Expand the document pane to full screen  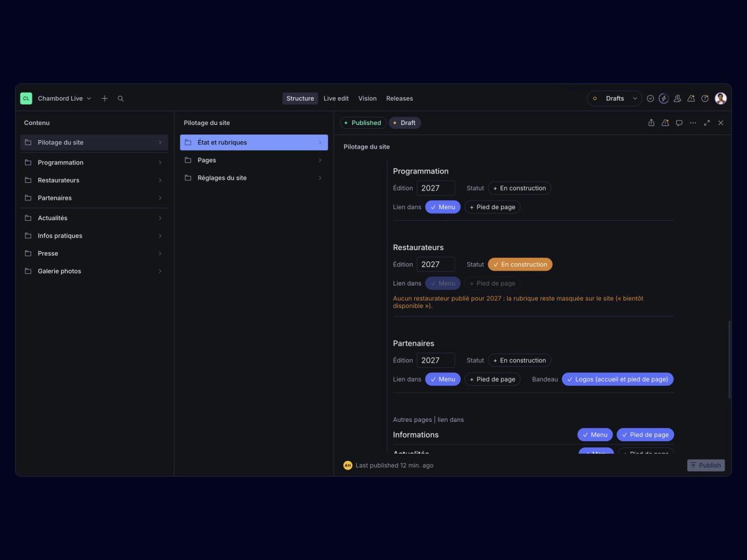(x=707, y=123)
